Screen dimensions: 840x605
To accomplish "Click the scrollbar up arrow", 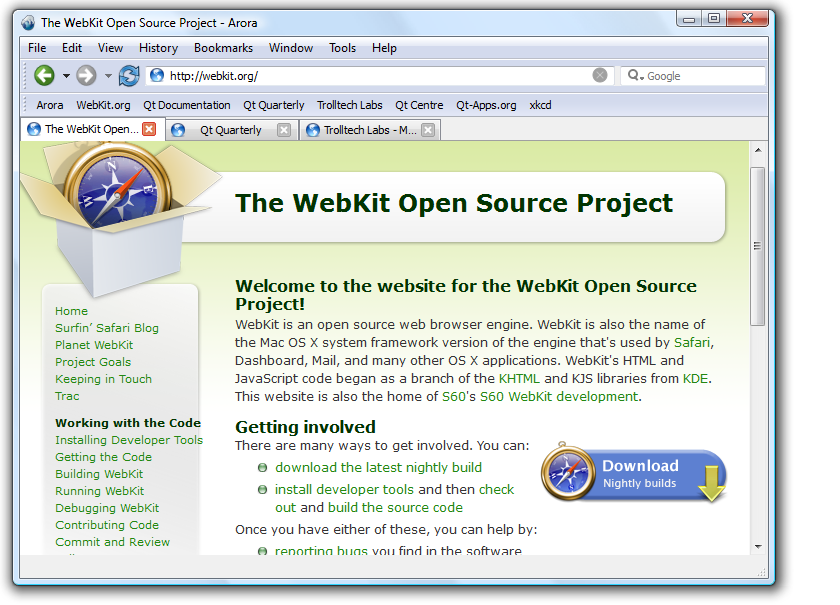I will [x=758, y=150].
